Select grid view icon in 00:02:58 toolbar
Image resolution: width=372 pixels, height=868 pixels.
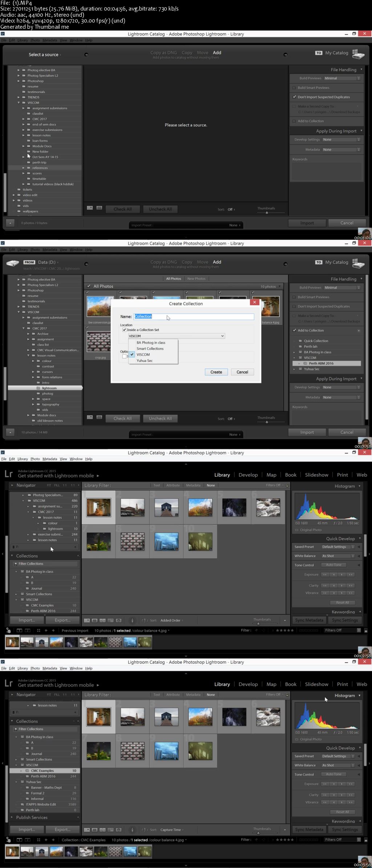(87, 620)
